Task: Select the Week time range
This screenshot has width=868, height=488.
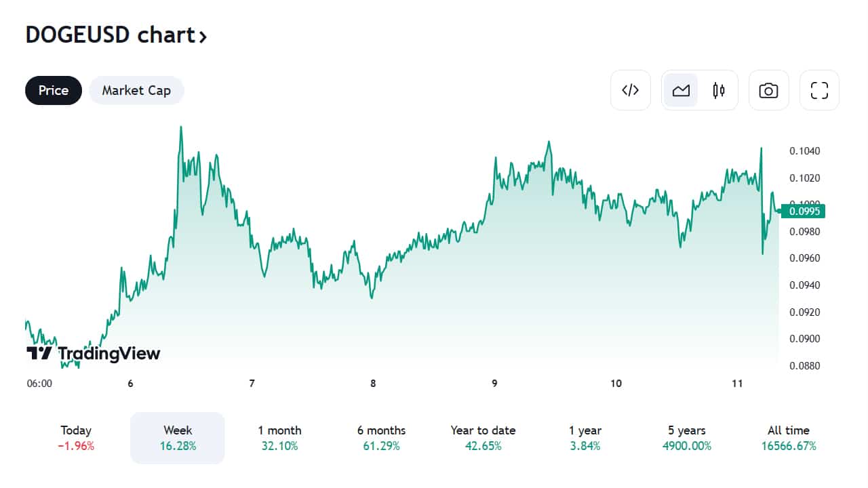Action: tap(178, 438)
